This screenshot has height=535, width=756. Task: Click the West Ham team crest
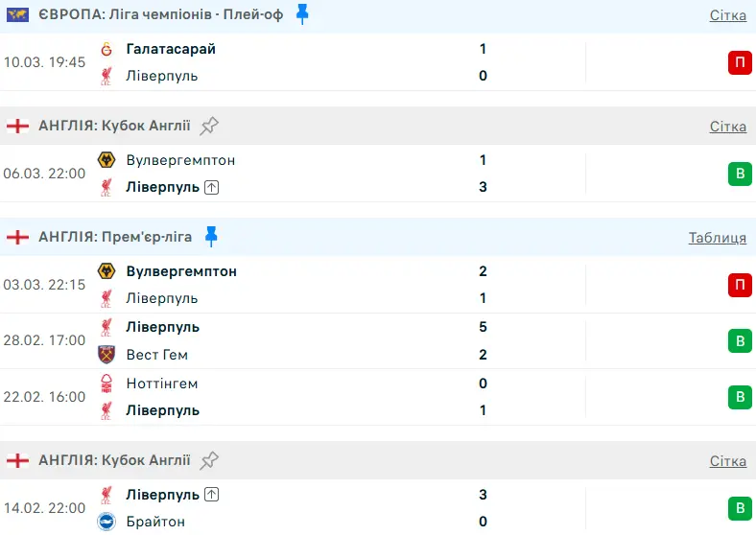[x=106, y=355]
